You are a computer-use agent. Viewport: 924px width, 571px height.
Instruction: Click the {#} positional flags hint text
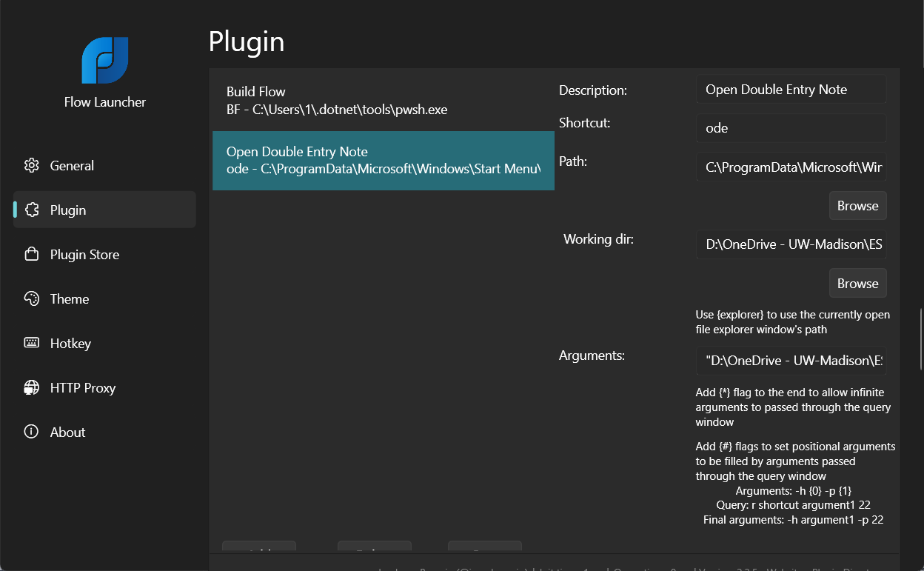pyautogui.click(x=795, y=461)
